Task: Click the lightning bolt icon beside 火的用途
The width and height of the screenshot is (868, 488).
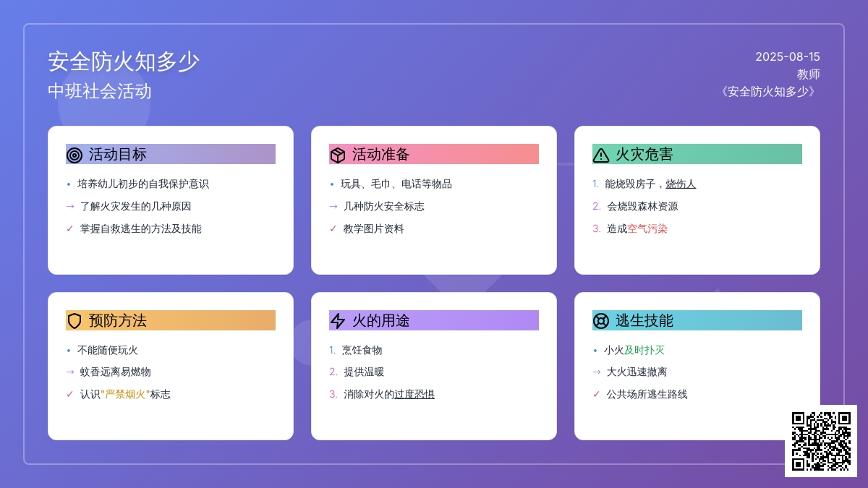Action: [338, 321]
